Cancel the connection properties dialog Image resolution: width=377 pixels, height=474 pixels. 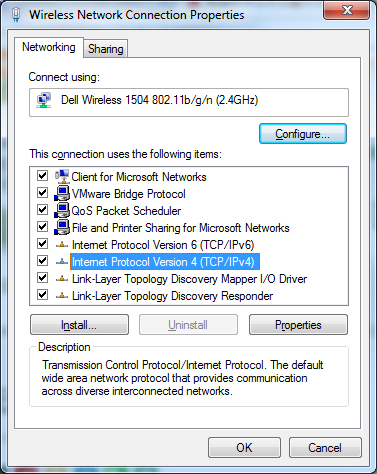325,448
